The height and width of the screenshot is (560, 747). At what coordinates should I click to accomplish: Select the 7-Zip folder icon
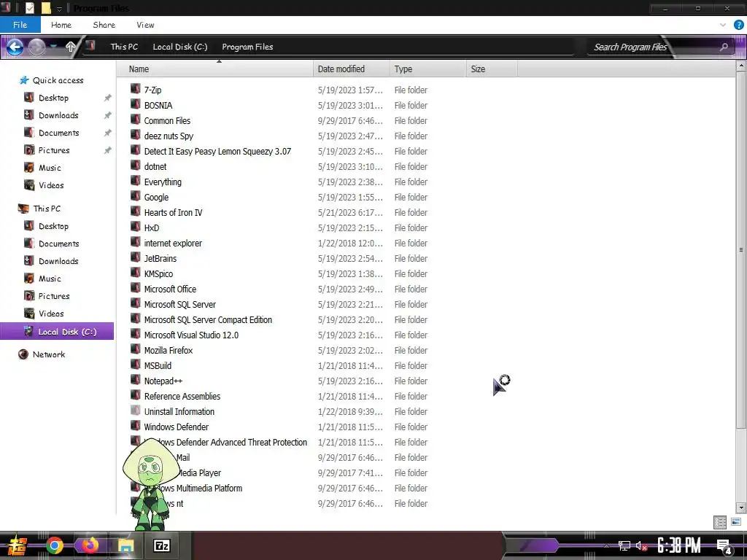[x=135, y=89]
